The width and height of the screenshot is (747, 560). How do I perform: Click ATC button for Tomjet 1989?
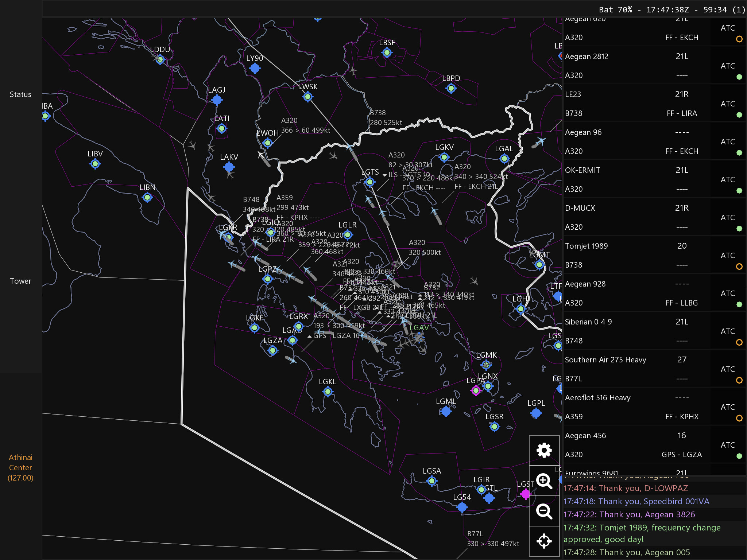727,256
